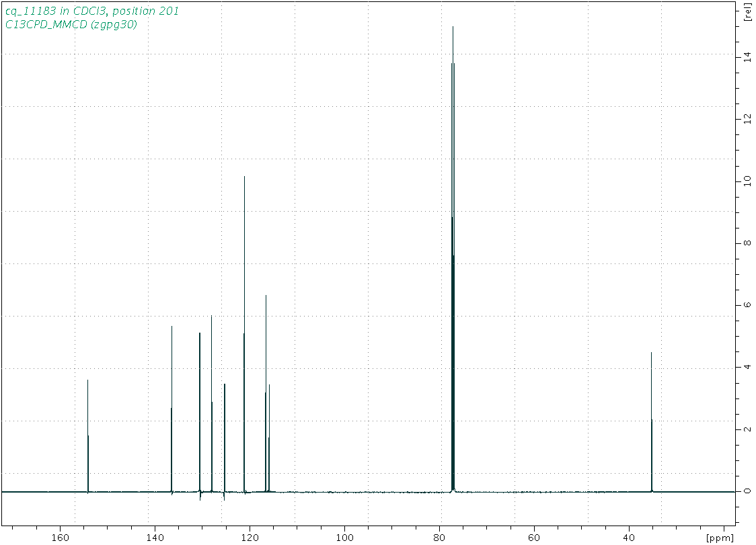Click the 120 tick label on ppm axis
The height and width of the screenshot is (545, 756).
[x=250, y=536]
